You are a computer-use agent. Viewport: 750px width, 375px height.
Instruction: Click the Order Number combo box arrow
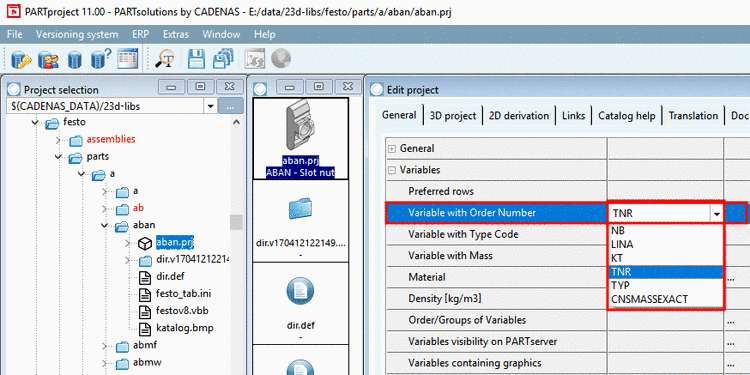[717, 214]
